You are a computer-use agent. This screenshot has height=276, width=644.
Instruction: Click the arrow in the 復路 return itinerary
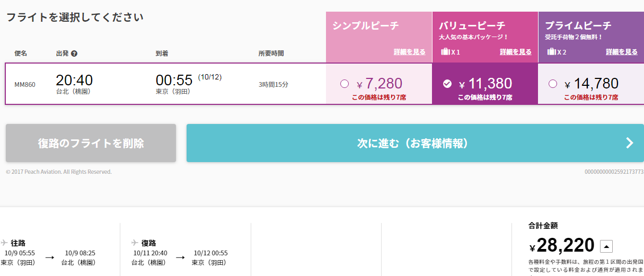180,257
